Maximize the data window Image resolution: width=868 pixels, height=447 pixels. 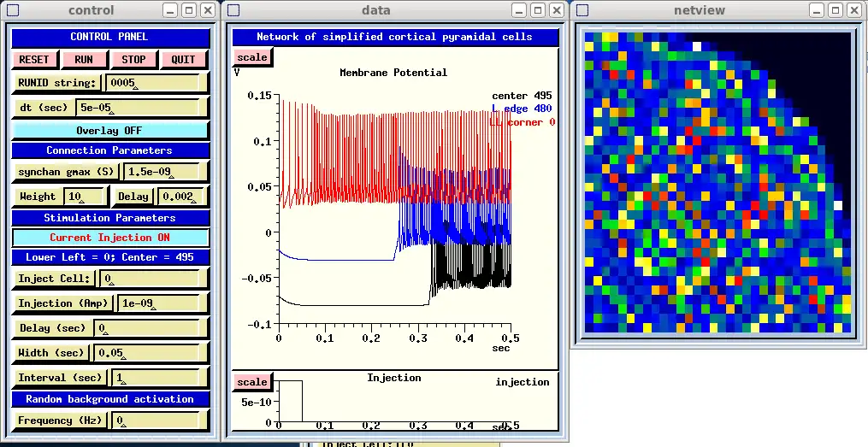(x=538, y=10)
